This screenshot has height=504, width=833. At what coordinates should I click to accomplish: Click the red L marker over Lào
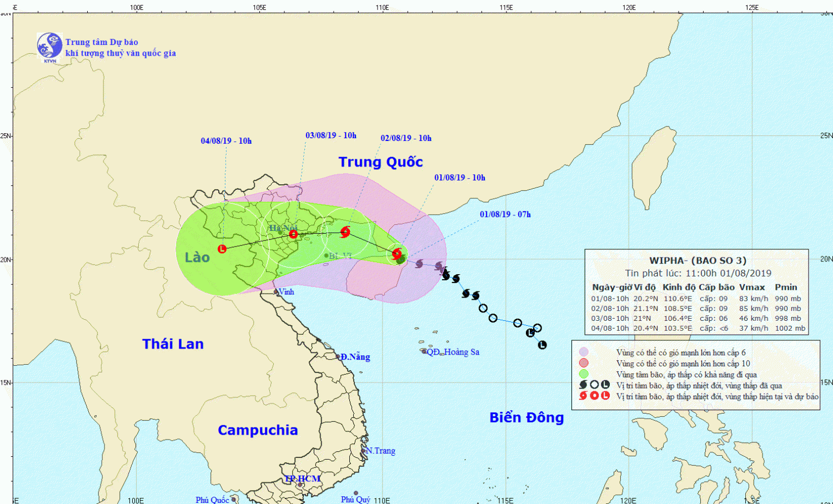pos(222,249)
